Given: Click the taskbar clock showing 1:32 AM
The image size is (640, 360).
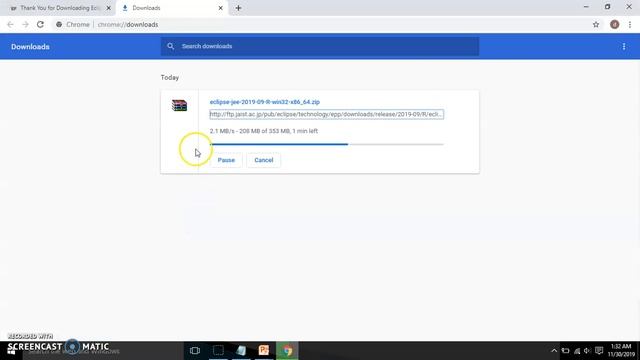Looking at the screenshot, I should click(x=621, y=351).
